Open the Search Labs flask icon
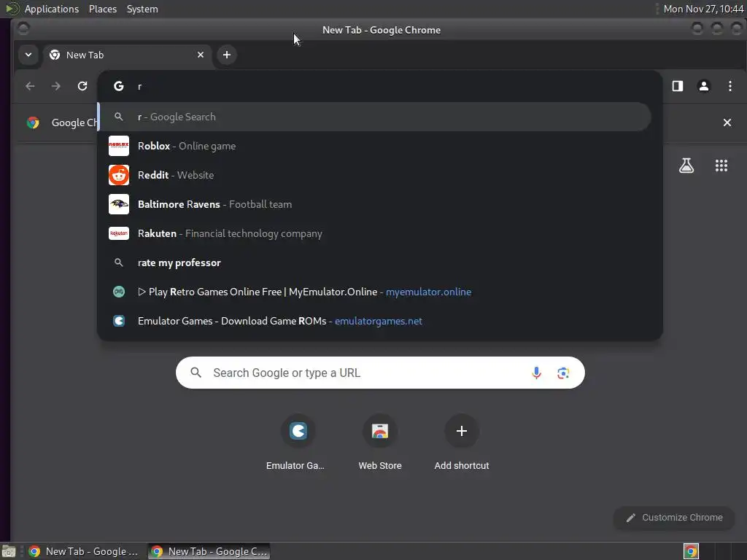The image size is (747, 560). coord(686,166)
